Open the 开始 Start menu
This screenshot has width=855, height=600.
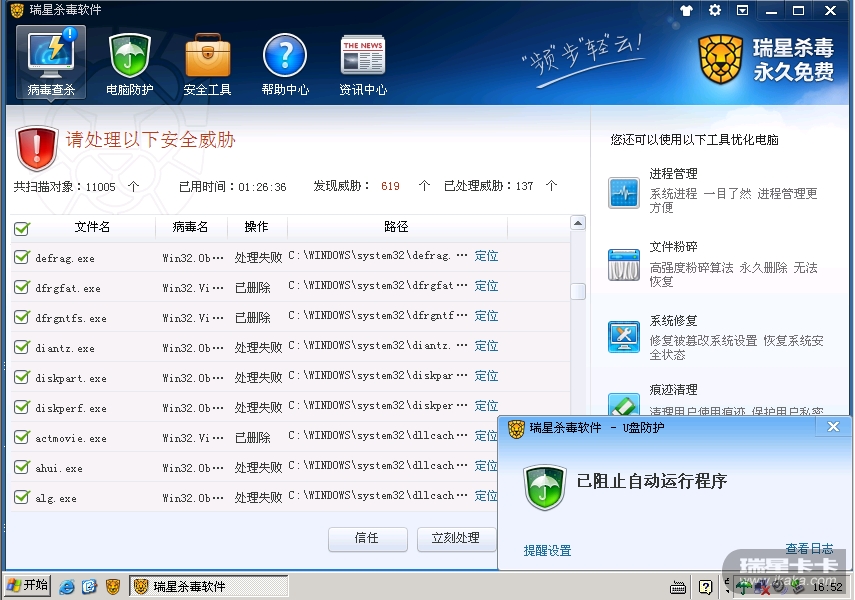tap(27, 586)
